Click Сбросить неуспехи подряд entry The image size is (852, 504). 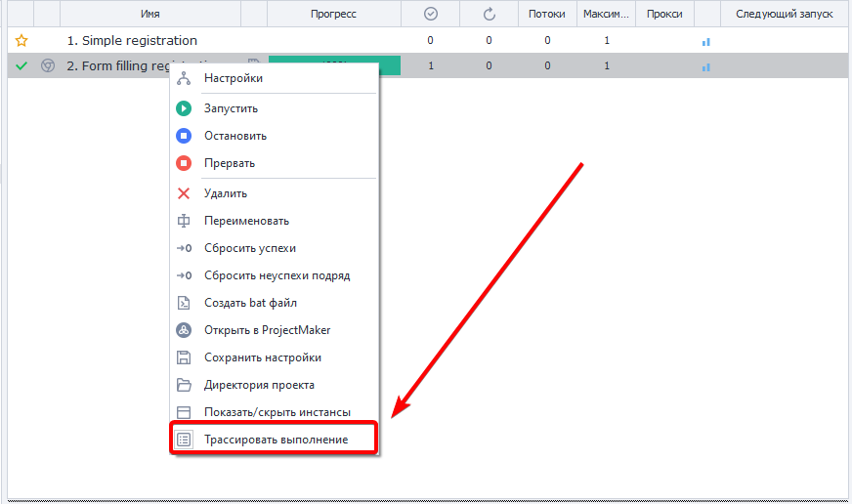[x=277, y=275]
